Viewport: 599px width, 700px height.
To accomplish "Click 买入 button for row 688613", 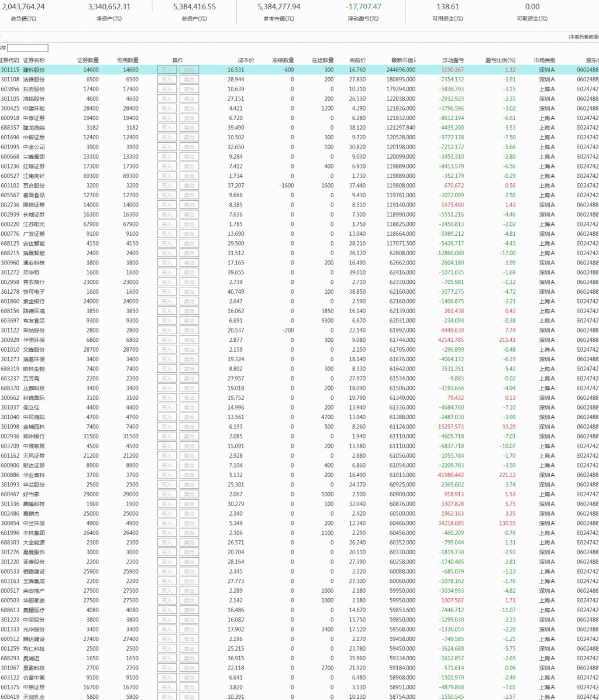I will (x=167, y=610).
